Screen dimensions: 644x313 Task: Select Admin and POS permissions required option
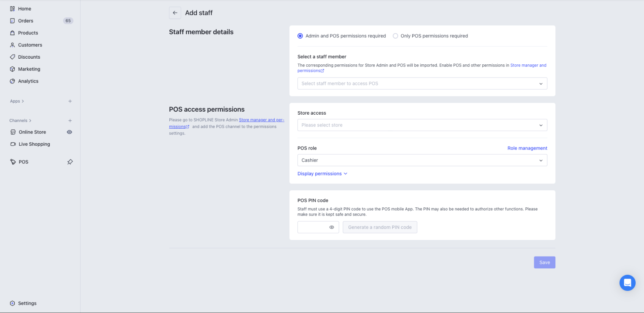pyautogui.click(x=300, y=36)
